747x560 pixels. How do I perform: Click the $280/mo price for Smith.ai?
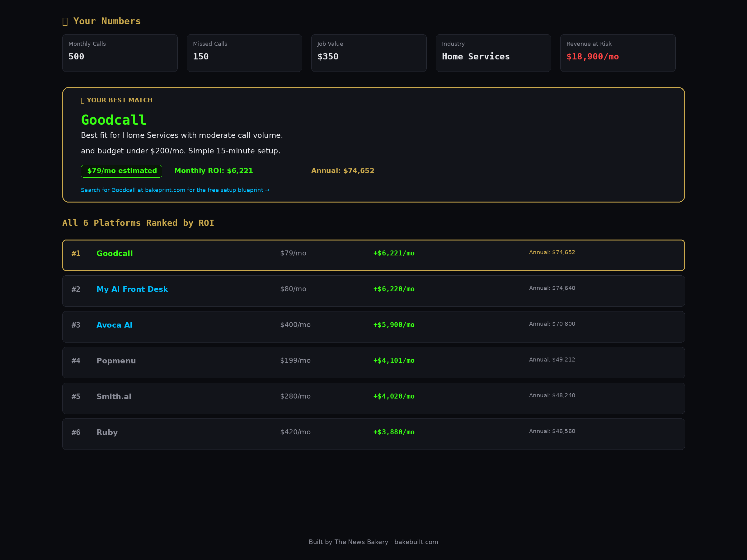[x=295, y=396]
